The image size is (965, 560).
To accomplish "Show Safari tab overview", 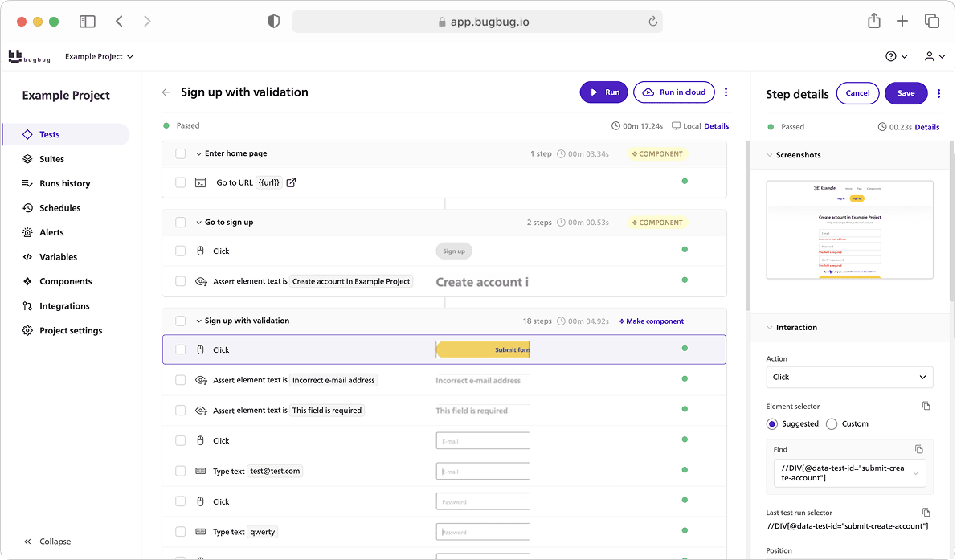I will click(932, 22).
